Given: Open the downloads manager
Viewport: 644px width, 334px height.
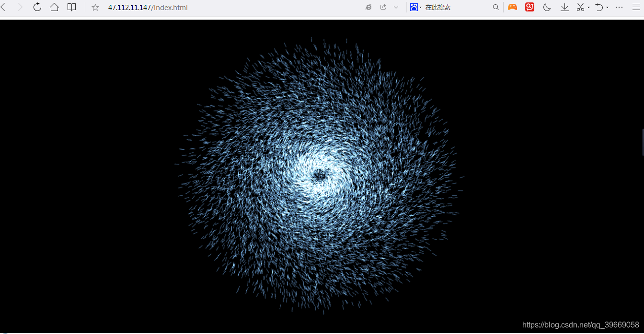Looking at the screenshot, I should (564, 7).
